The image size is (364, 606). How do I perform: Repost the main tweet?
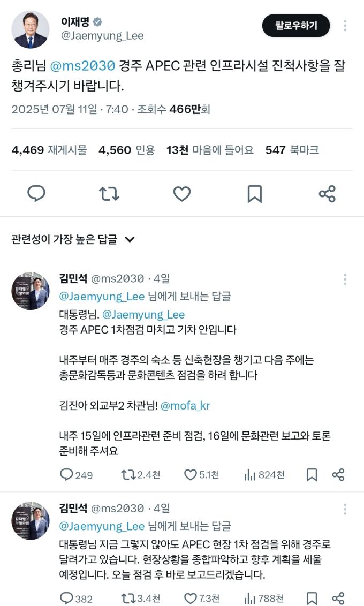[109, 194]
